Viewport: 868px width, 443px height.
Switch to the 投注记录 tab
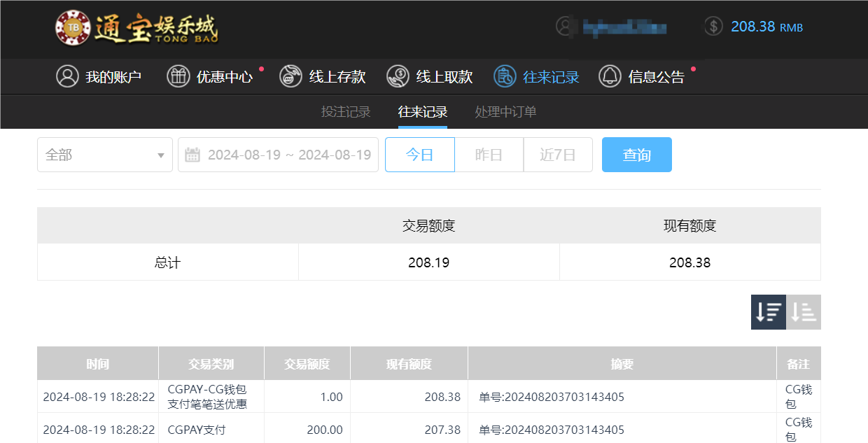click(x=346, y=112)
